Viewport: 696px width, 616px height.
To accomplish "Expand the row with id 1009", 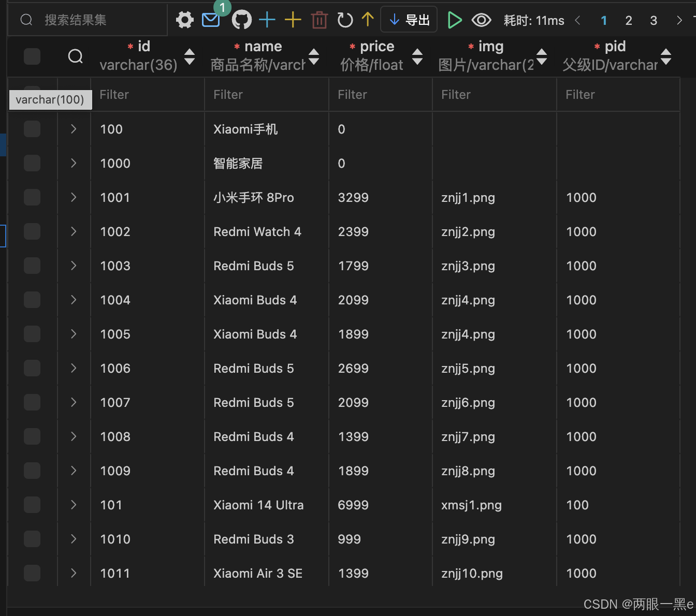I will tap(74, 471).
